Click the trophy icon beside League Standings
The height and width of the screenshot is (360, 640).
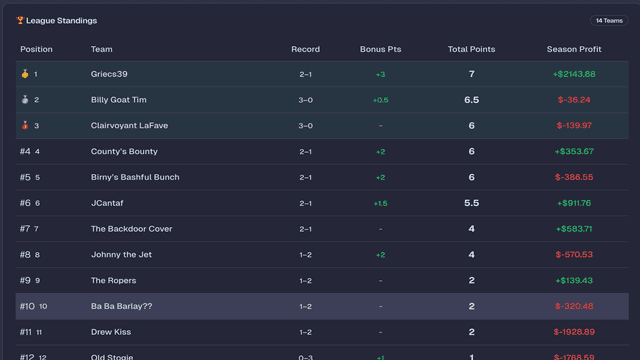(x=20, y=20)
